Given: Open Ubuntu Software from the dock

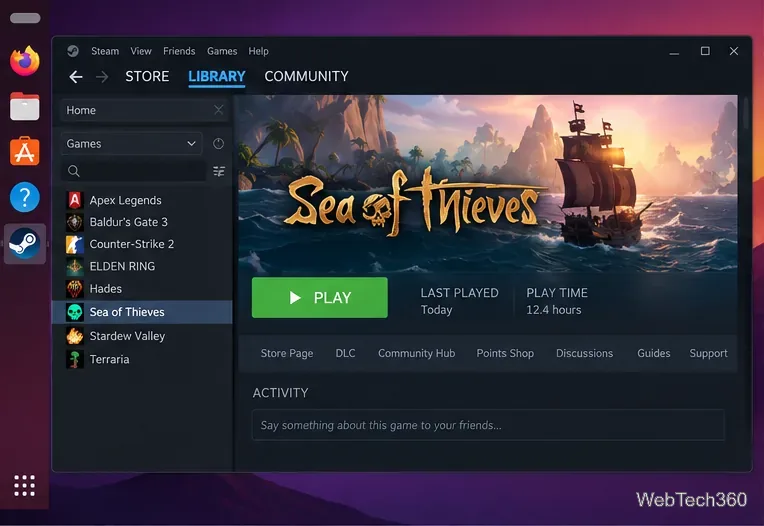Looking at the screenshot, I should point(24,151).
